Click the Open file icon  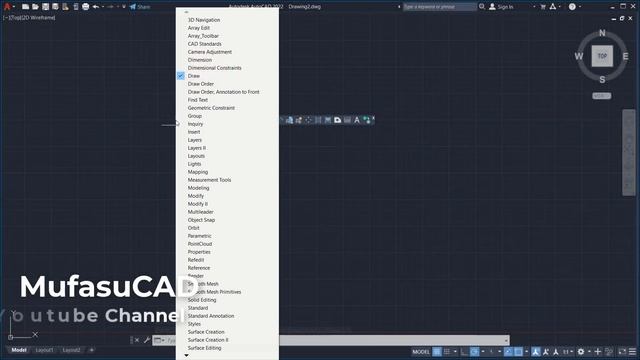(x=35, y=7)
